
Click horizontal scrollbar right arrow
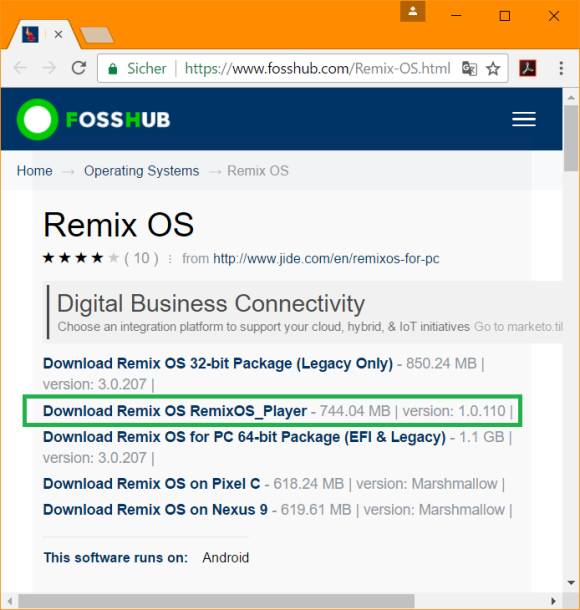pos(553,601)
